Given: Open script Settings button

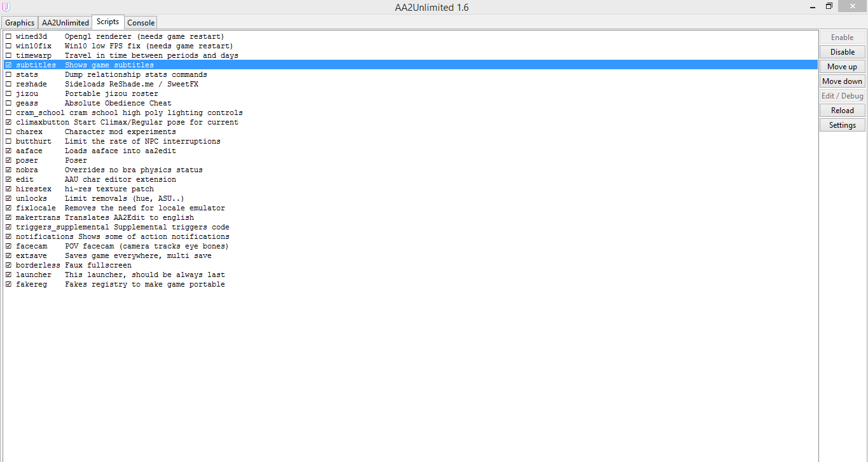Looking at the screenshot, I should (x=843, y=125).
